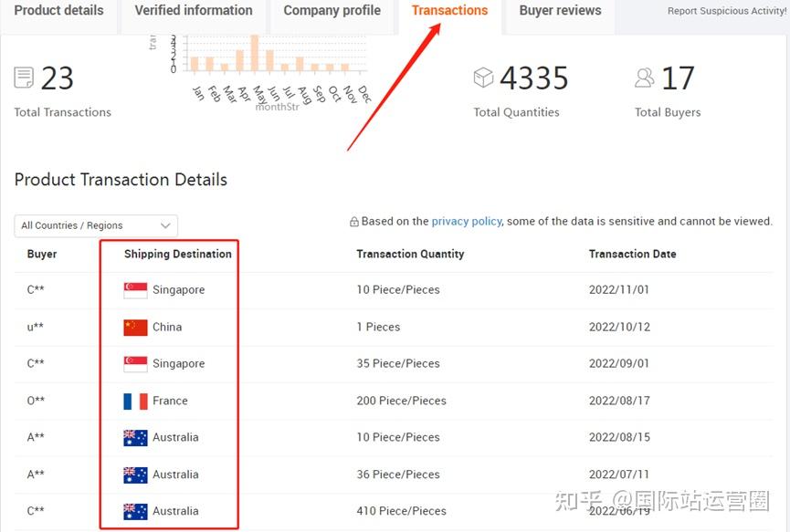Switch to the Product details tab

click(59, 11)
